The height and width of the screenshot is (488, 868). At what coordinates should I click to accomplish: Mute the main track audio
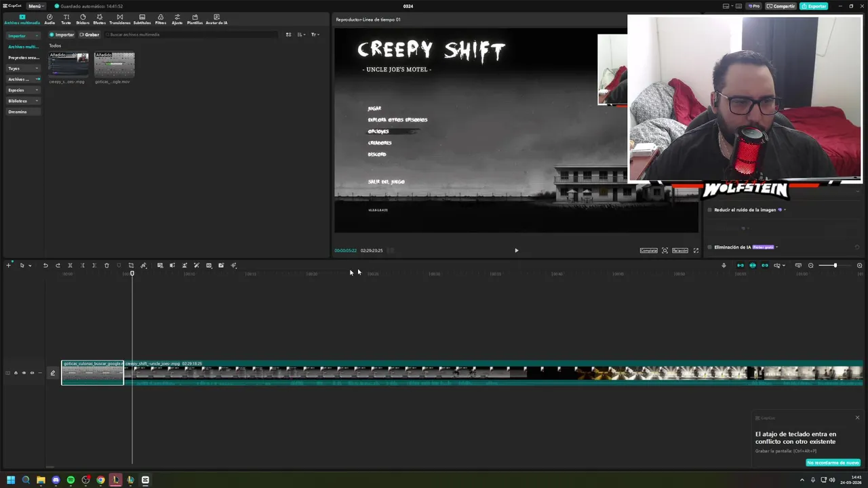(x=32, y=373)
